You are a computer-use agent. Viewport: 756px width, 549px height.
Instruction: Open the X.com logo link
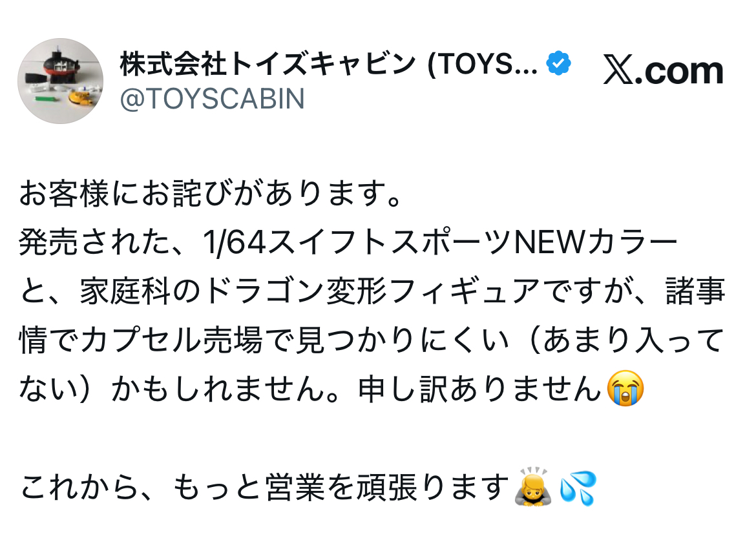pyautogui.click(x=664, y=71)
